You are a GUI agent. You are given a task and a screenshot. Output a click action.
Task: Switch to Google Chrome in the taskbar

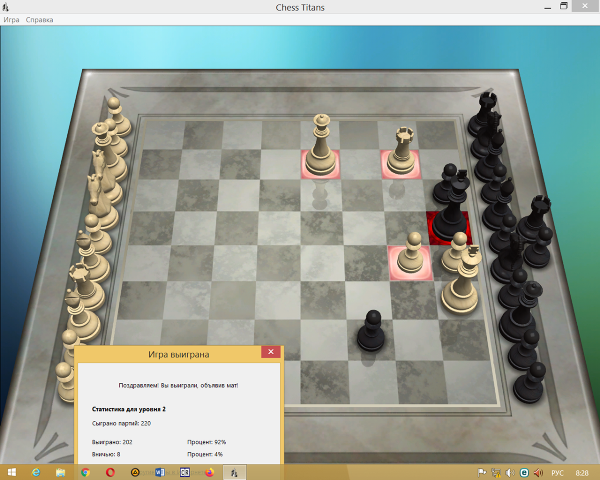click(x=85, y=472)
